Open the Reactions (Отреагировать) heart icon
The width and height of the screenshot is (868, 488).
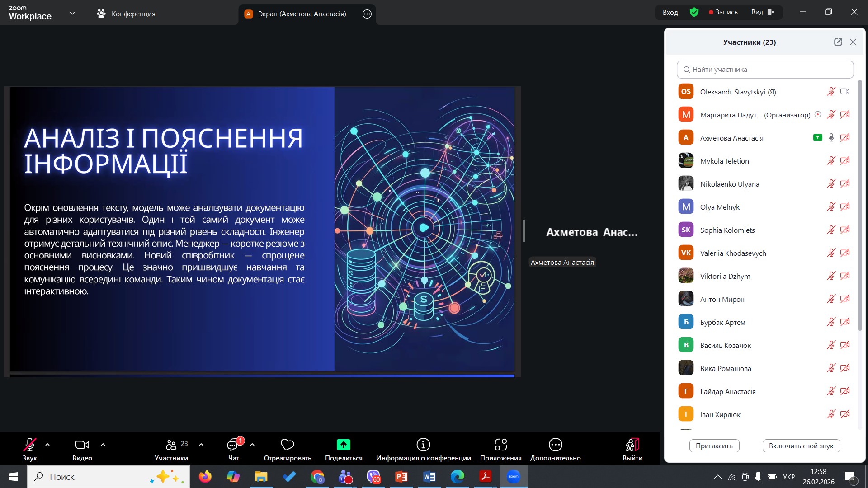pyautogui.click(x=288, y=445)
